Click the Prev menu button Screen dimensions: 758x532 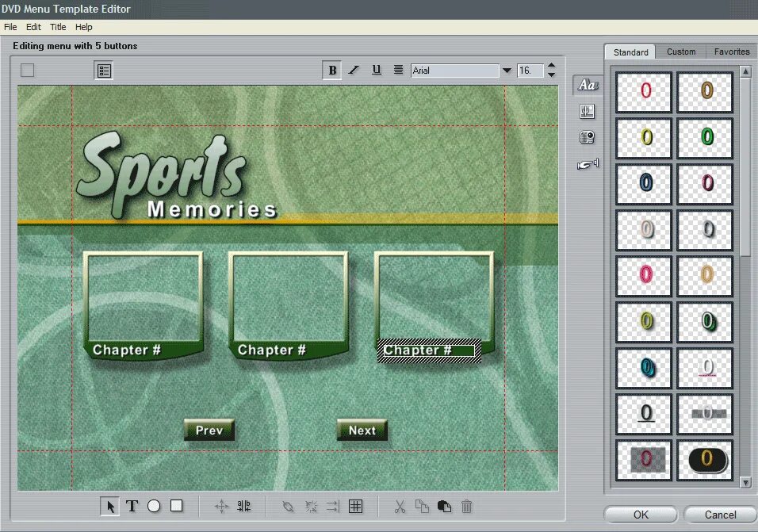pos(209,430)
